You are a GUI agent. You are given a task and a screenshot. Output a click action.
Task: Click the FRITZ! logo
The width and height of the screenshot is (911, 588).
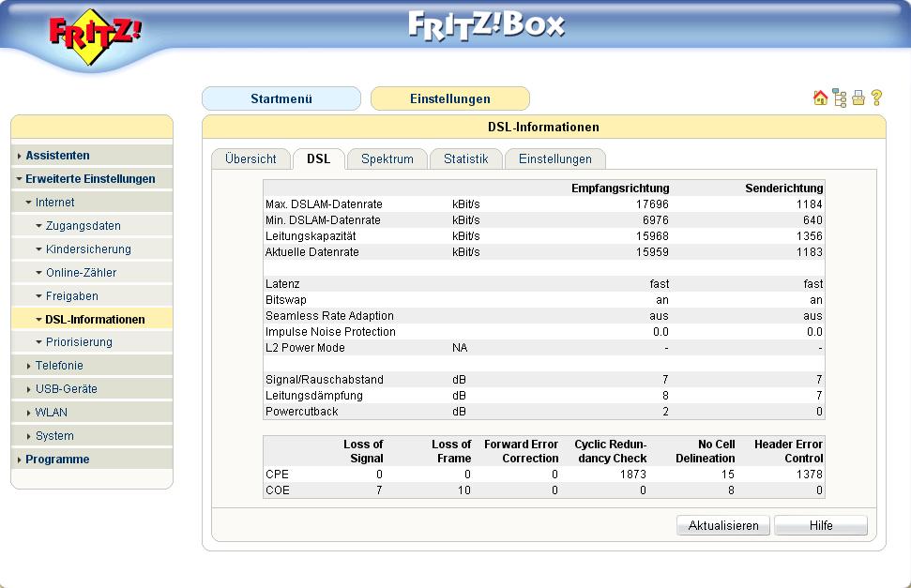94,36
